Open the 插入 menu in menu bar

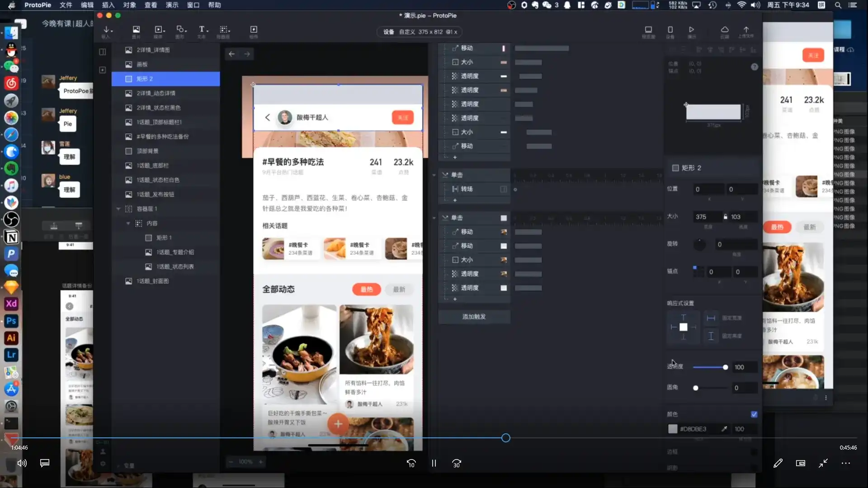click(x=108, y=5)
